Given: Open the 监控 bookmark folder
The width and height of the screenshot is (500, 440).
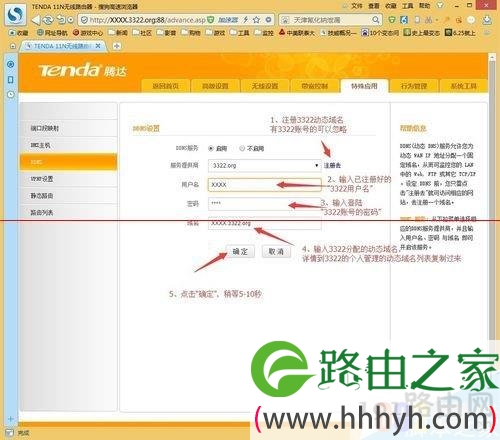Looking at the screenshot, I should (264, 33).
